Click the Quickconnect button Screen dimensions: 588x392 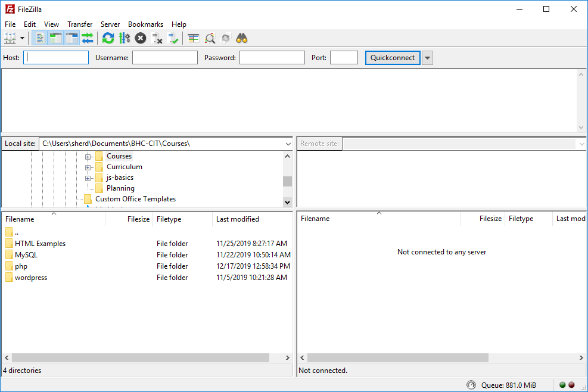pyautogui.click(x=393, y=58)
